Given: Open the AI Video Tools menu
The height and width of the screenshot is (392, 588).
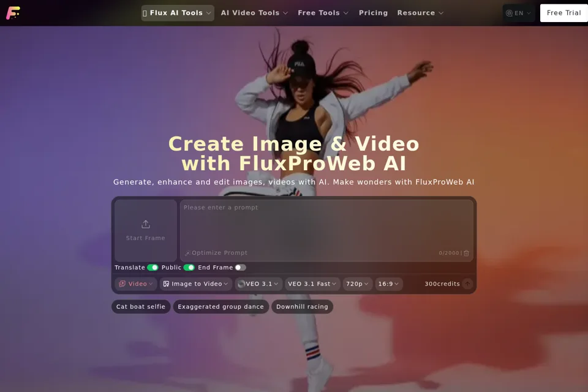Looking at the screenshot, I should (x=254, y=13).
